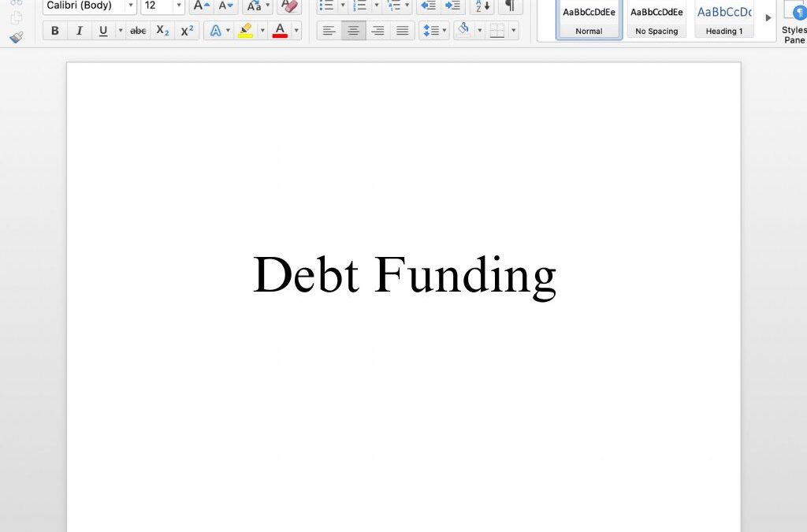Click the bullet list icon
This screenshot has width=807, height=532.
click(x=327, y=6)
